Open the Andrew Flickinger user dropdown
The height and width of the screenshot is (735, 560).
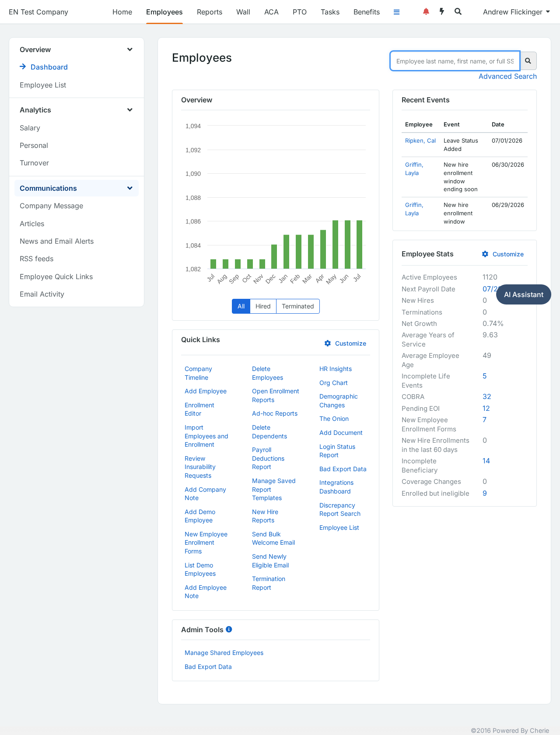click(516, 12)
